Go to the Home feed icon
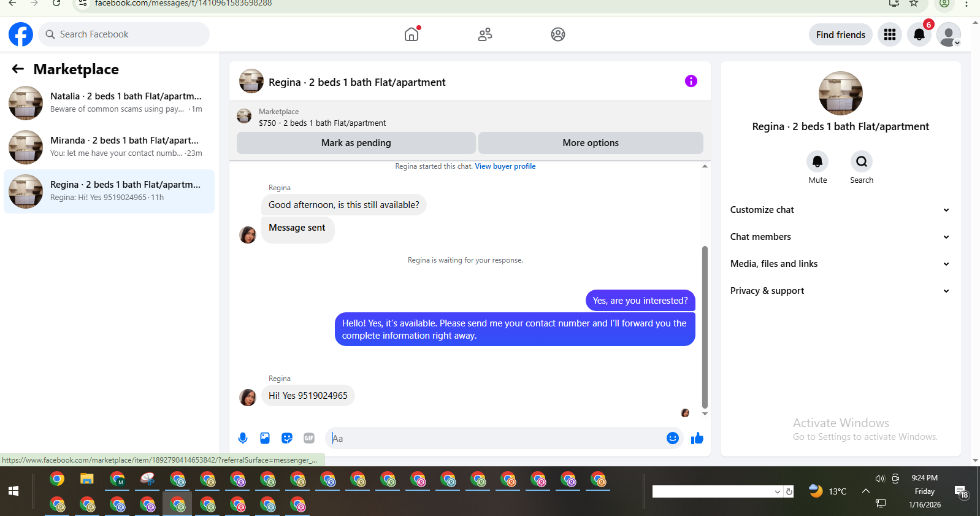Viewport: 980px width, 516px height. 412,34
